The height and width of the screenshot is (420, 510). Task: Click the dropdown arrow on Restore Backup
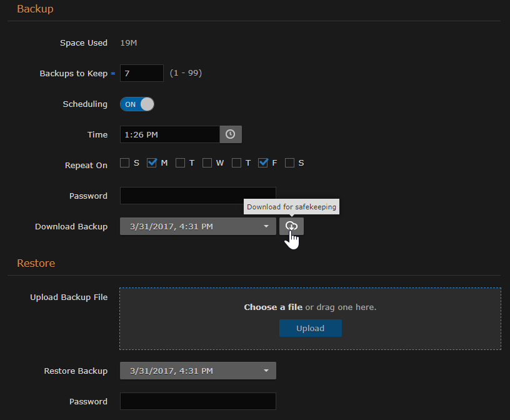266,371
